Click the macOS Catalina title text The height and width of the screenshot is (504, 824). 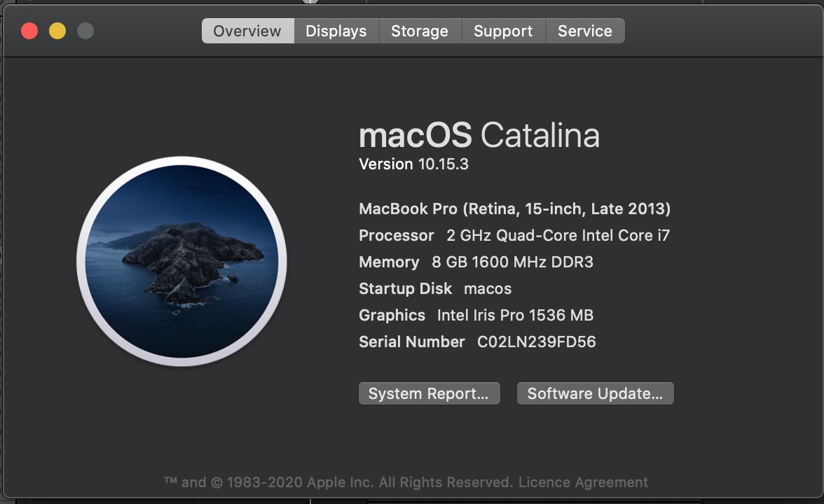tap(479, 135)
